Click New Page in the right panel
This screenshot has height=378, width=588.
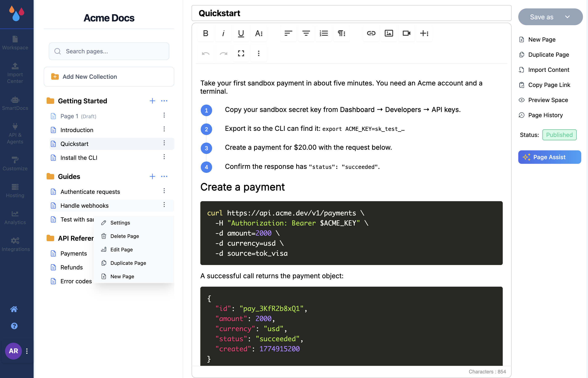(537, 39)
